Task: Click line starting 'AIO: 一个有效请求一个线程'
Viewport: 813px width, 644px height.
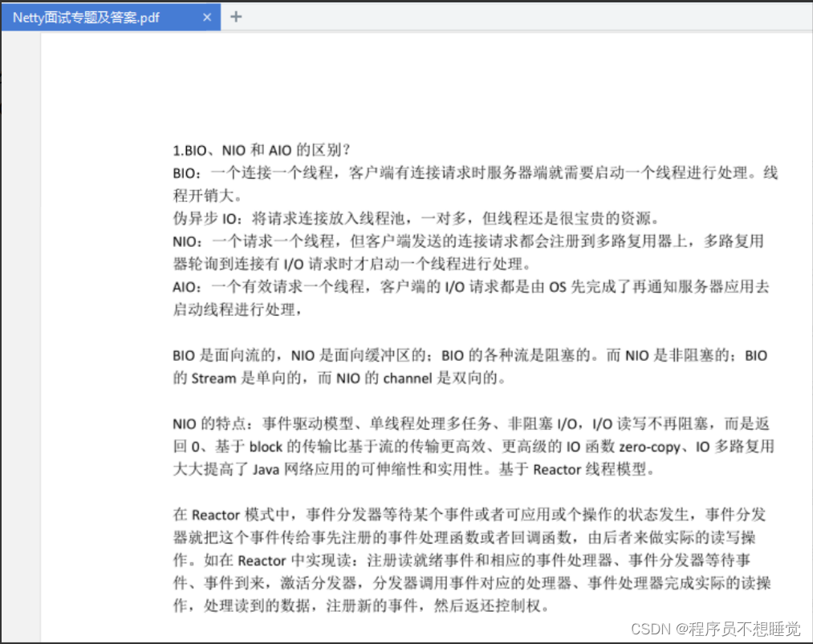Action: click(x=471, y=287)
